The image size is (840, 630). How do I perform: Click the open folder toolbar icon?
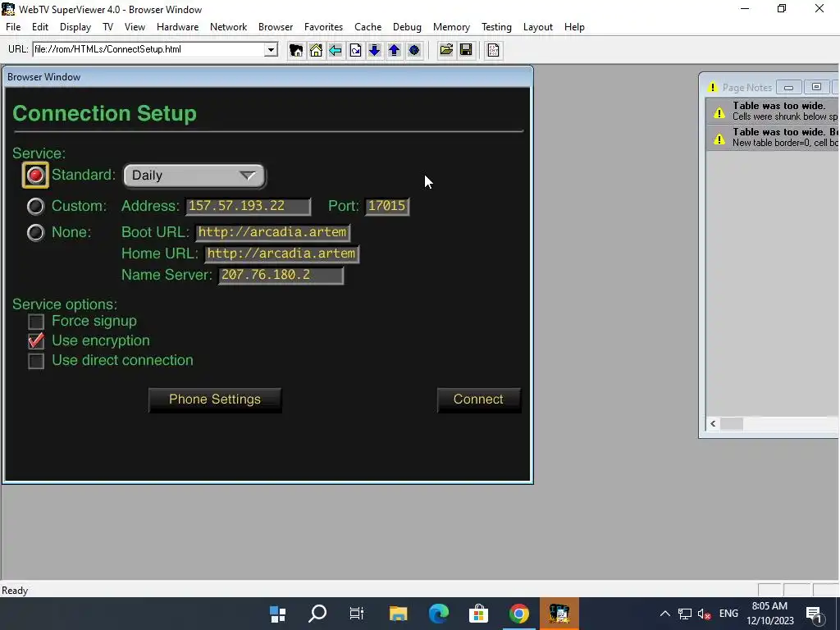click(x=446, y=50)
